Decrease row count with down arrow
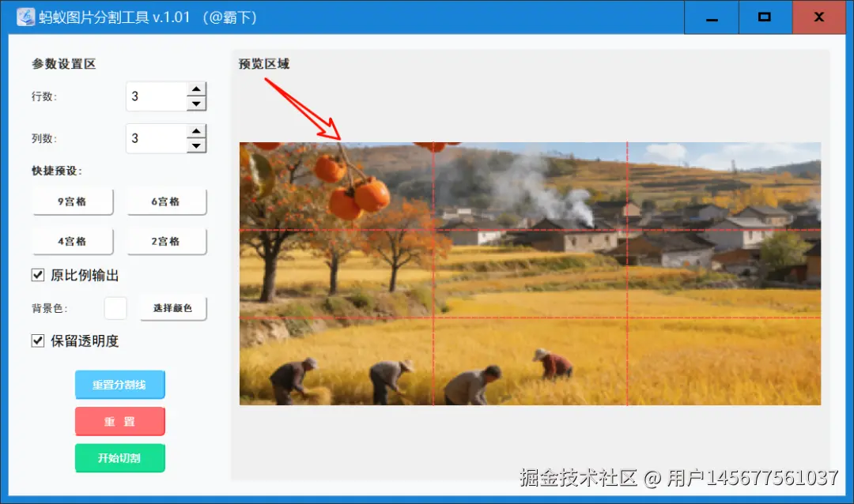The width and height of the screenshot is (854, 504). [196, 103]
